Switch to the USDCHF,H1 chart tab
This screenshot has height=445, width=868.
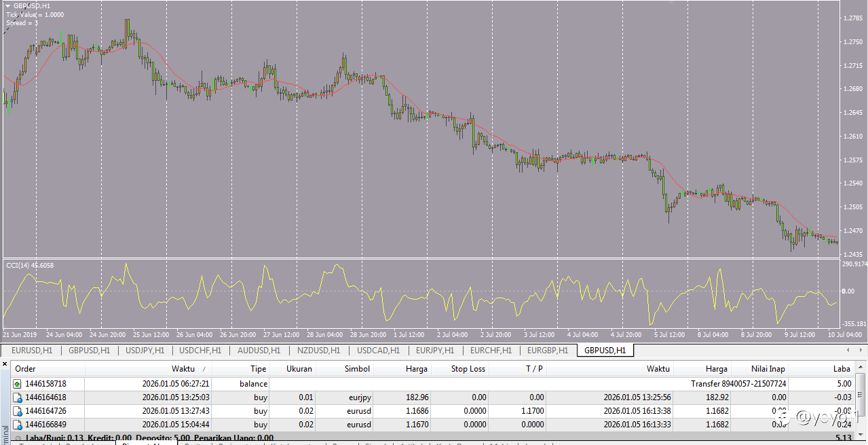pyautogui.click(x=200, y=351)
